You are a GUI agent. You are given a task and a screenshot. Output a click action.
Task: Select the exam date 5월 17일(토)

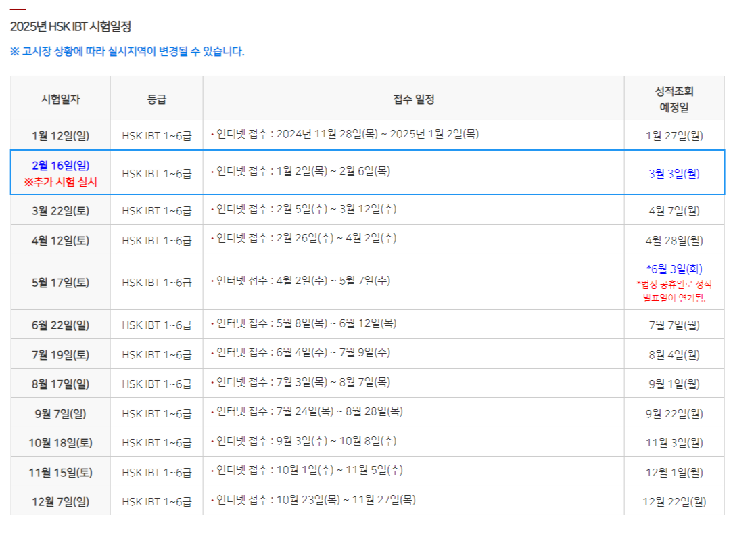tap(61, 282)
